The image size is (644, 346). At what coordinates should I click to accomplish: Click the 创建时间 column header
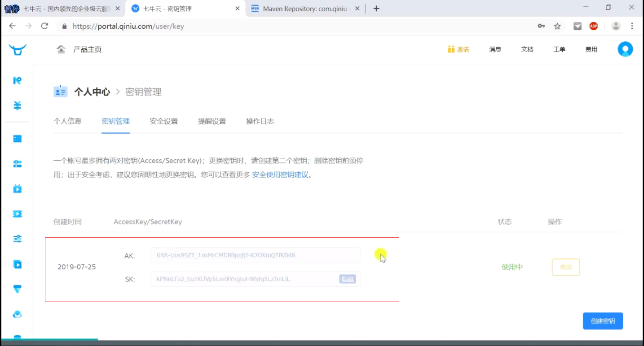coord(67,222)
